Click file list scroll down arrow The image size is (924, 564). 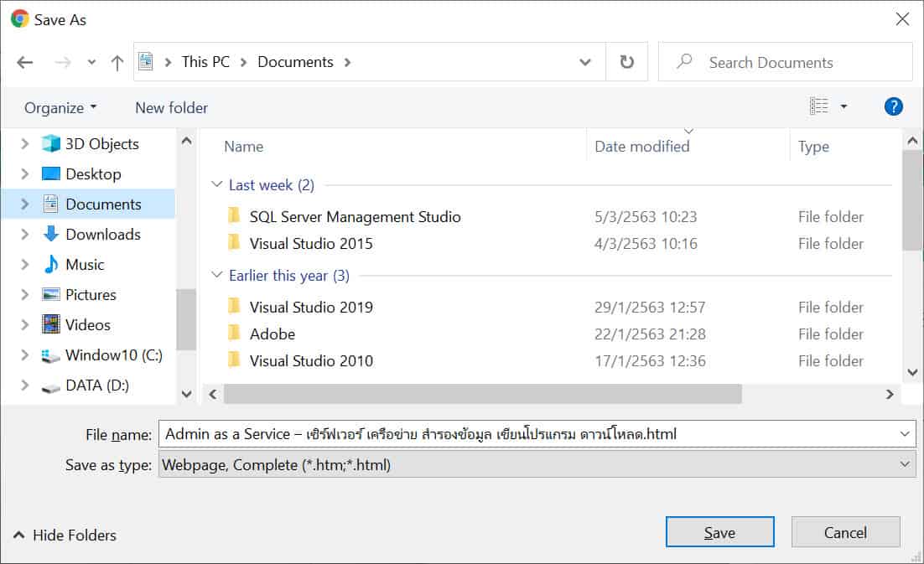point(912,372)
